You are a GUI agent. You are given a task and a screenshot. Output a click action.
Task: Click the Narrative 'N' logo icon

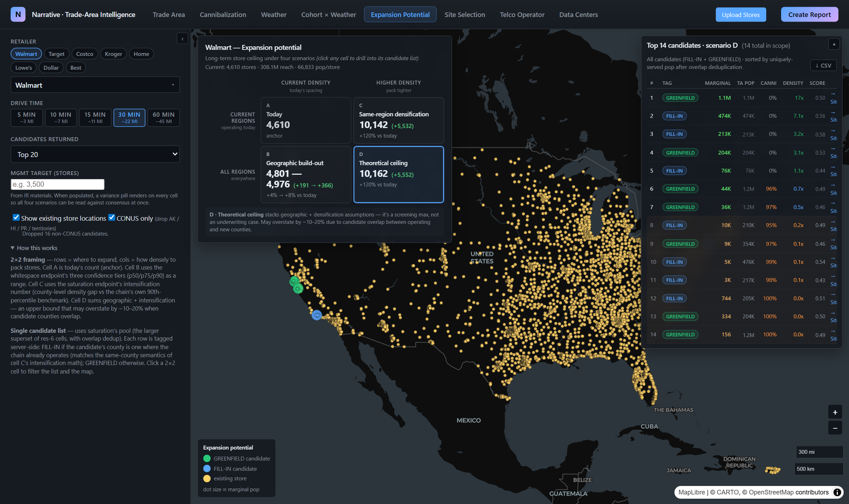18,15
